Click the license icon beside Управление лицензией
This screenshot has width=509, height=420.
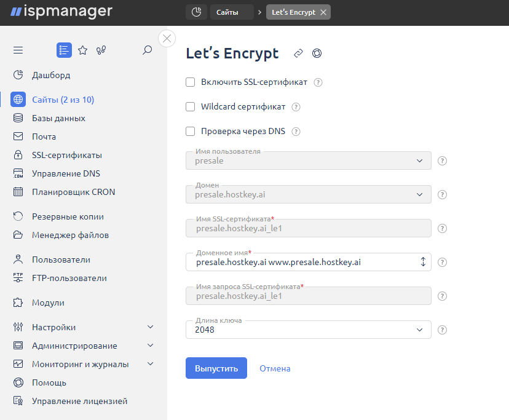pyautogui.click(x=18, y=401)
